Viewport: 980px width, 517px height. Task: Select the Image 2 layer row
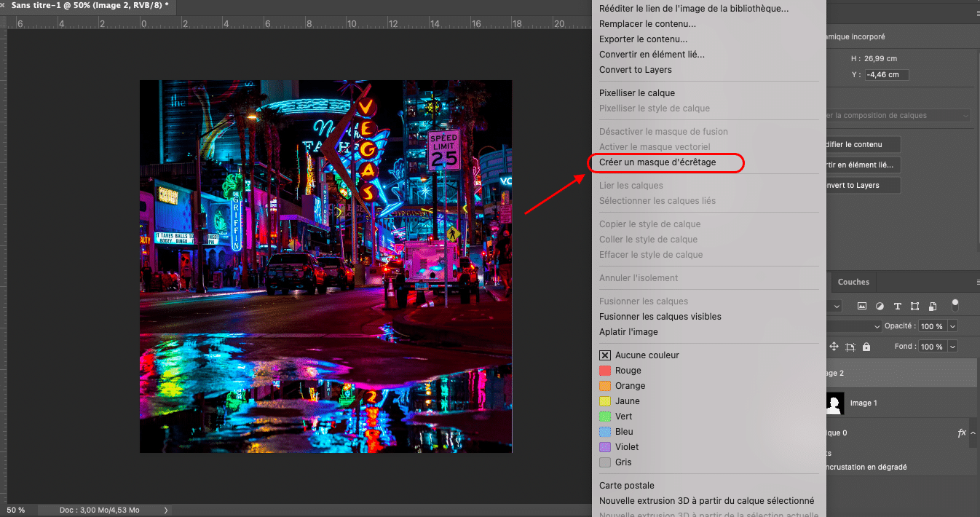(x=901, y=373)
